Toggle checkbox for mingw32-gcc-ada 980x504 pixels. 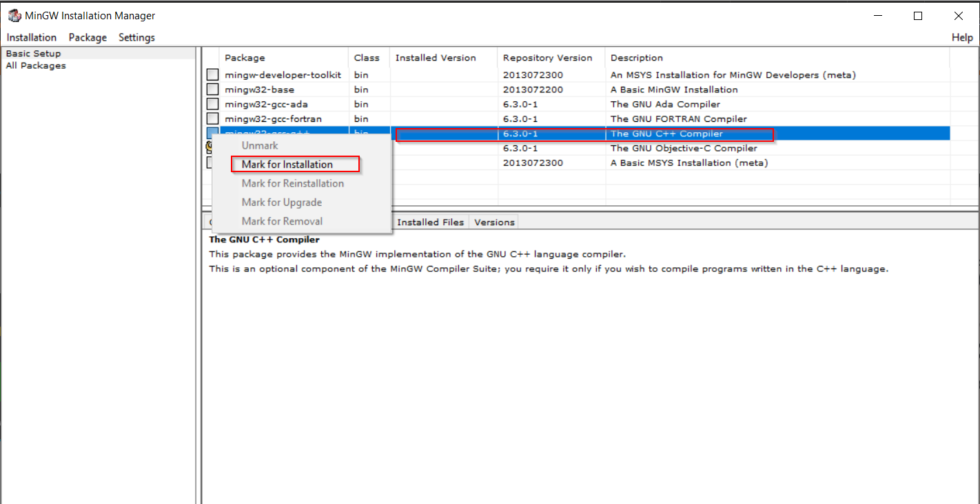pos(213,104)
